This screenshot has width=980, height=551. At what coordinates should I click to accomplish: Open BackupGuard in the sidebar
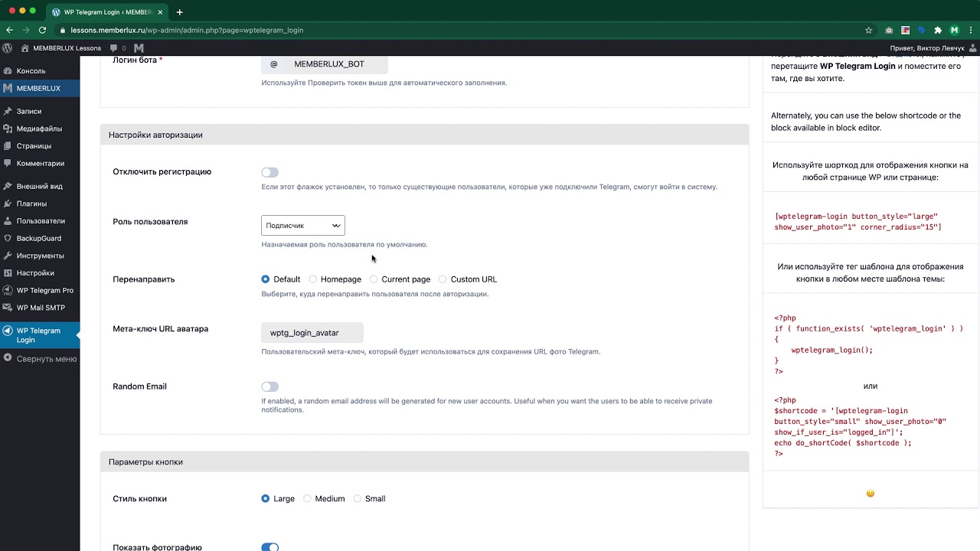pos(40,238)
